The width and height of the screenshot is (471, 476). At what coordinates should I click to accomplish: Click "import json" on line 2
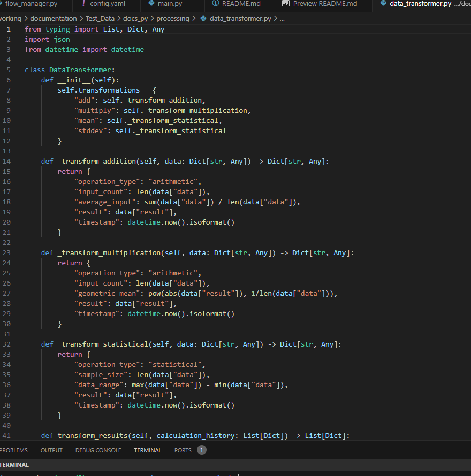[x=47, y=40]
